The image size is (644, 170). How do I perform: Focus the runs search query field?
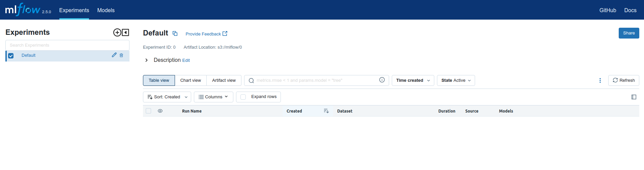click(x=316, y=80)
